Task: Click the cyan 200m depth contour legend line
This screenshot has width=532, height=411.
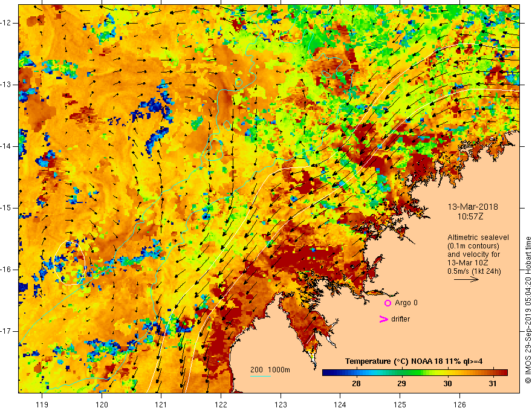Action: click(x=261, y=377)
